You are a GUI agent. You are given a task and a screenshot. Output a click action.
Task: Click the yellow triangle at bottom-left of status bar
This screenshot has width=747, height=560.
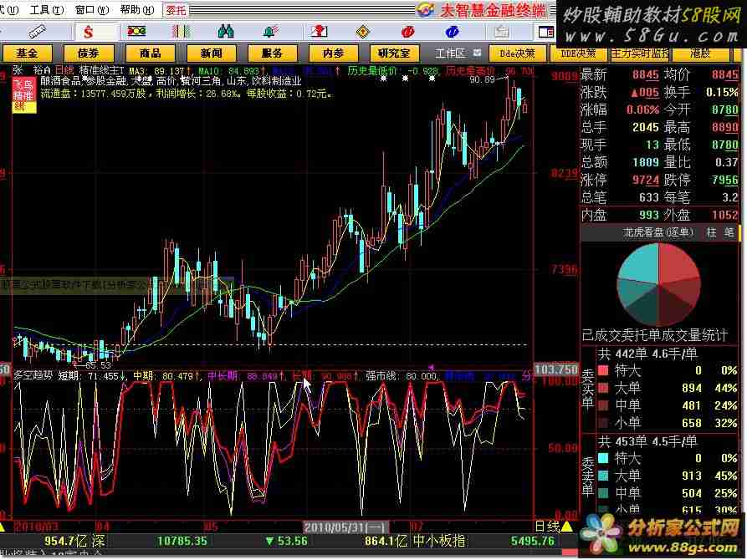point(5,527)
